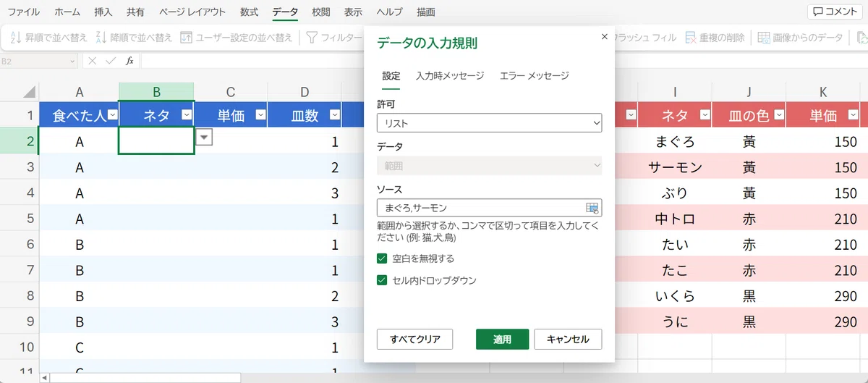The image size is (868, 383).
Task: Switch to the ページ レイアウト tab
Action: [192, 12]
